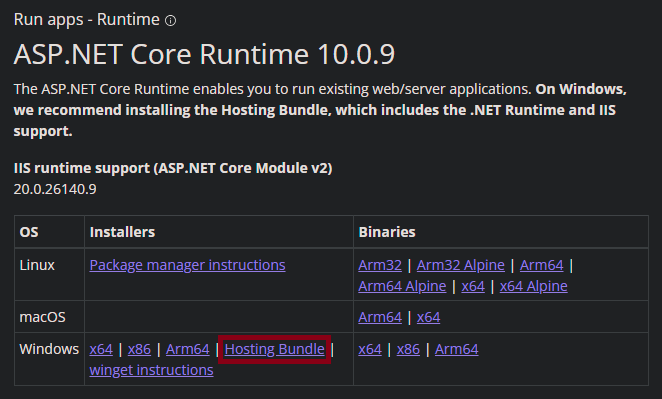The image size is (662, 399).
Task: Download Windows Arm64 binary
Action: [456, 349]
